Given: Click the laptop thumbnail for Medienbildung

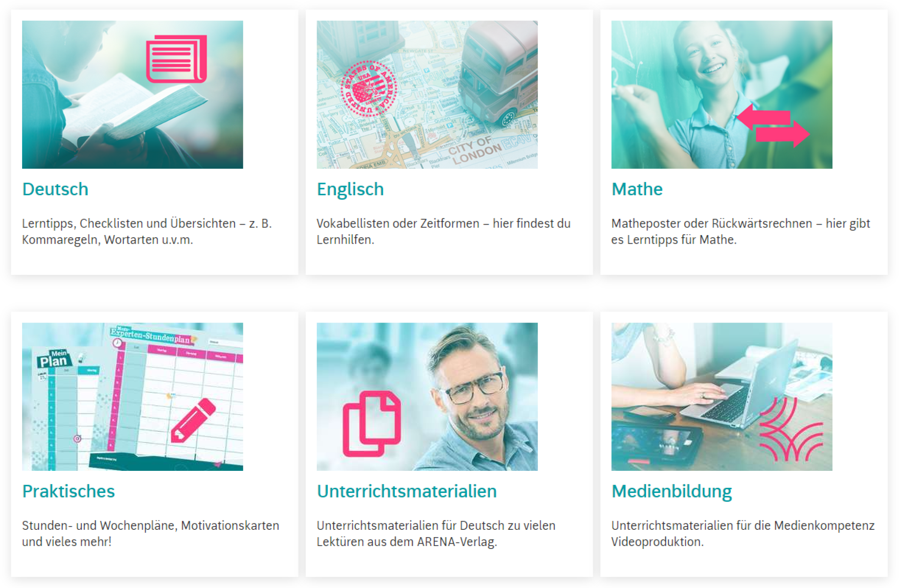Looking at the screenshot, I should pyautogui.click(x=722, y=397).
